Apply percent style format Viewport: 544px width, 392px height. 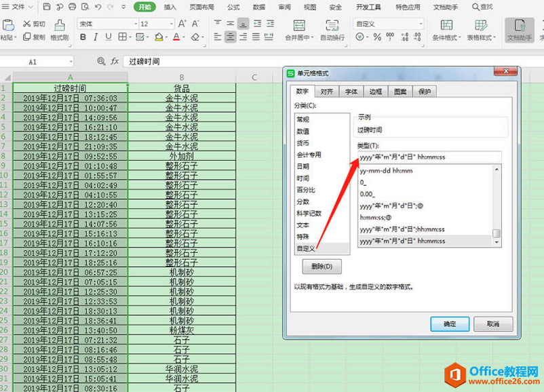377,37
